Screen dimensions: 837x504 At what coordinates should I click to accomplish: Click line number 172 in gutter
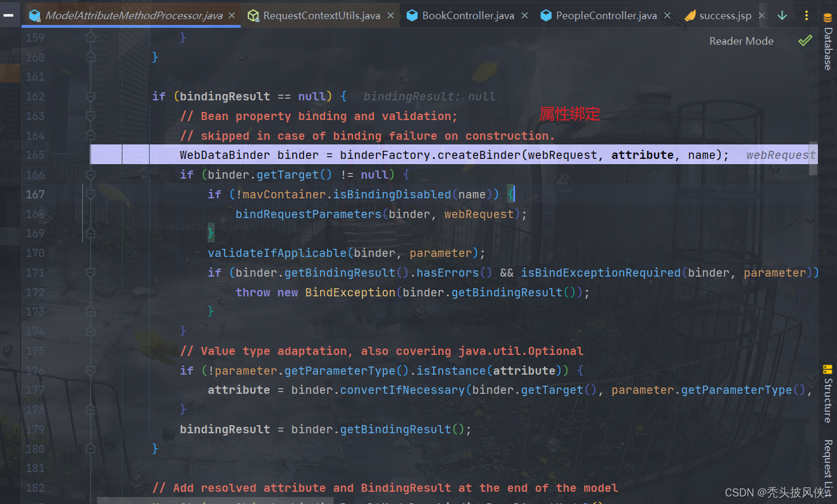point(35,292)
